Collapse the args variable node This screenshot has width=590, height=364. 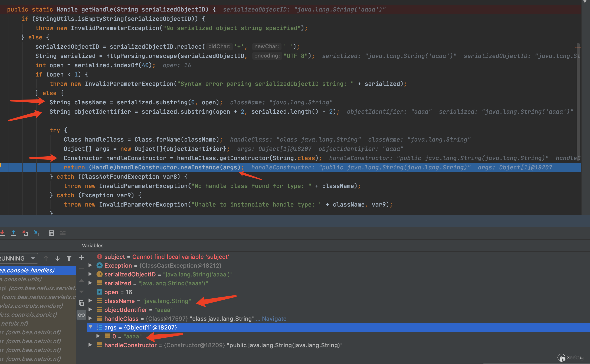(91, 327)
